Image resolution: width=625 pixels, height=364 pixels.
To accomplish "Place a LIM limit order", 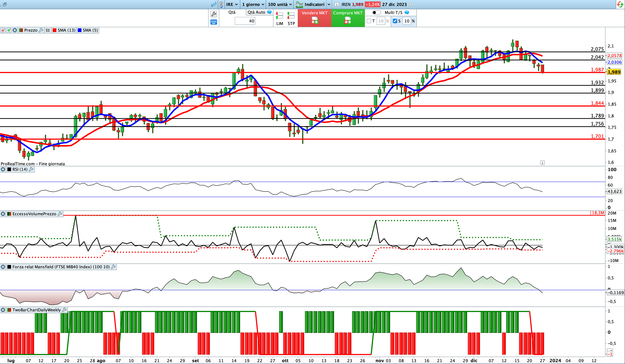I will (280, 19).
